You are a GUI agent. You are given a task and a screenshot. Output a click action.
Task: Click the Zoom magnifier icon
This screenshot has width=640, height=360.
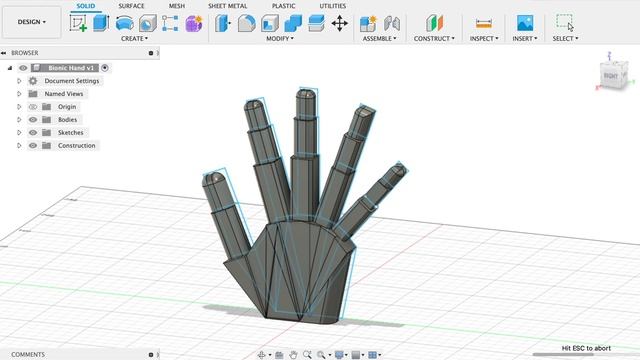pos(307,355)
